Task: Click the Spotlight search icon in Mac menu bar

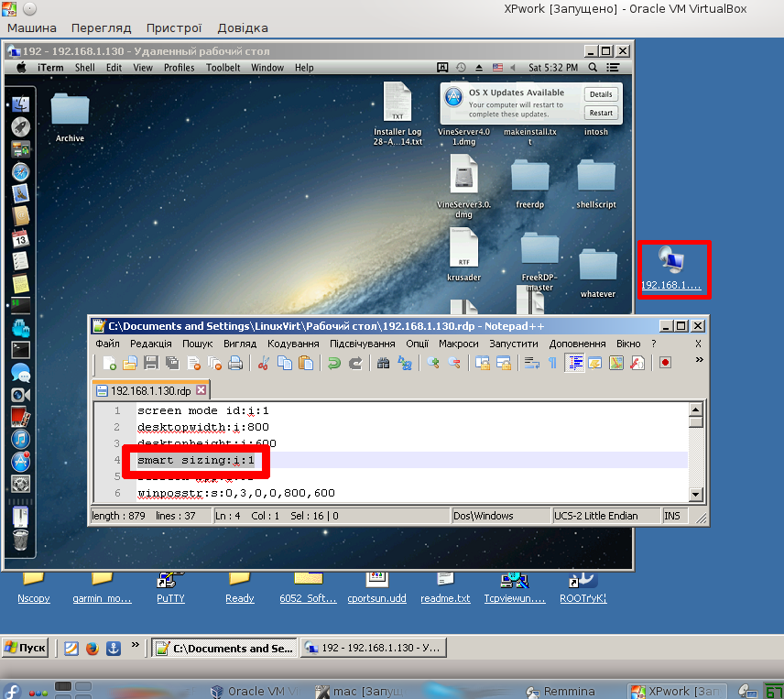Action: click(593, 67)
